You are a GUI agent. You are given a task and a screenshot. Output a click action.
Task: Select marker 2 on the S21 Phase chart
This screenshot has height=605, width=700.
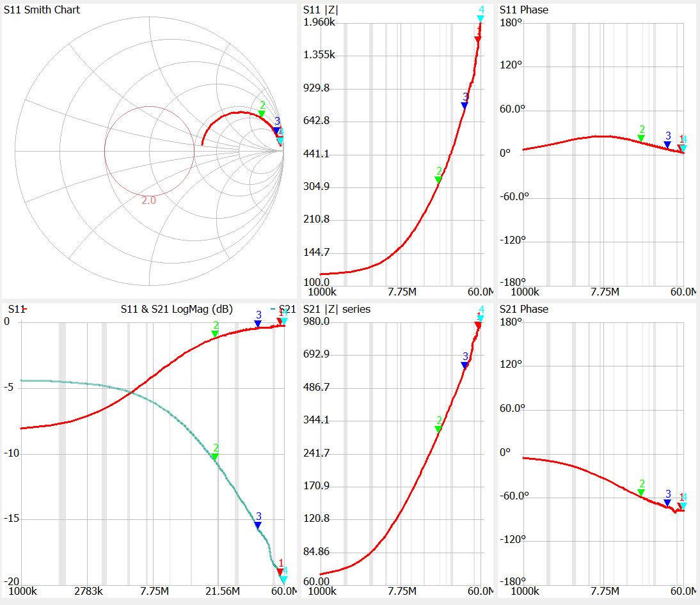pos(641,492)
